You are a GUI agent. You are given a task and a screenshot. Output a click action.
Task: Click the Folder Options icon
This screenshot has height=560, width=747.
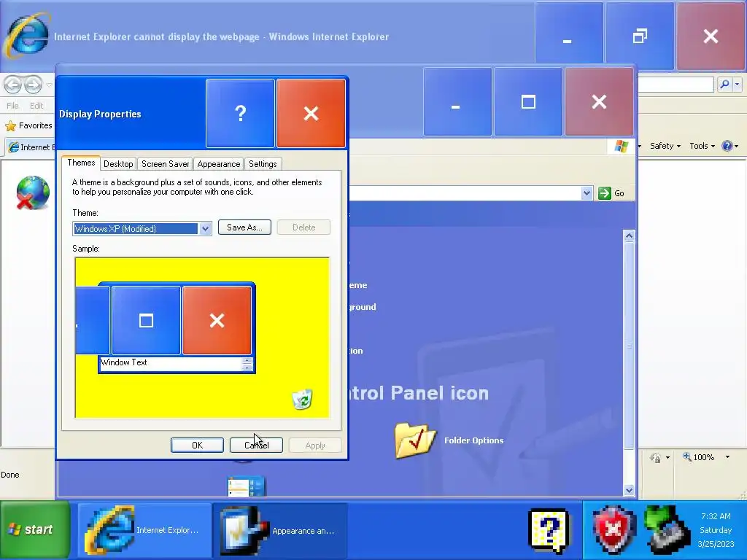(415, 440)
